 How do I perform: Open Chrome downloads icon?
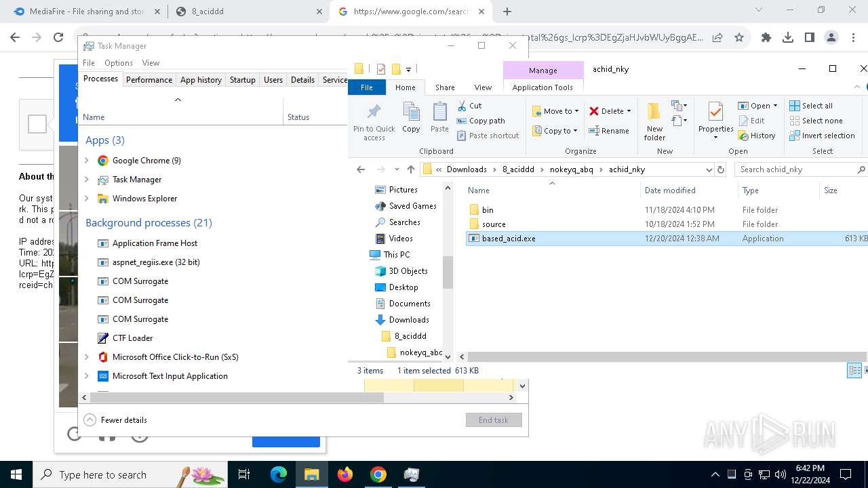coord(788,38)
